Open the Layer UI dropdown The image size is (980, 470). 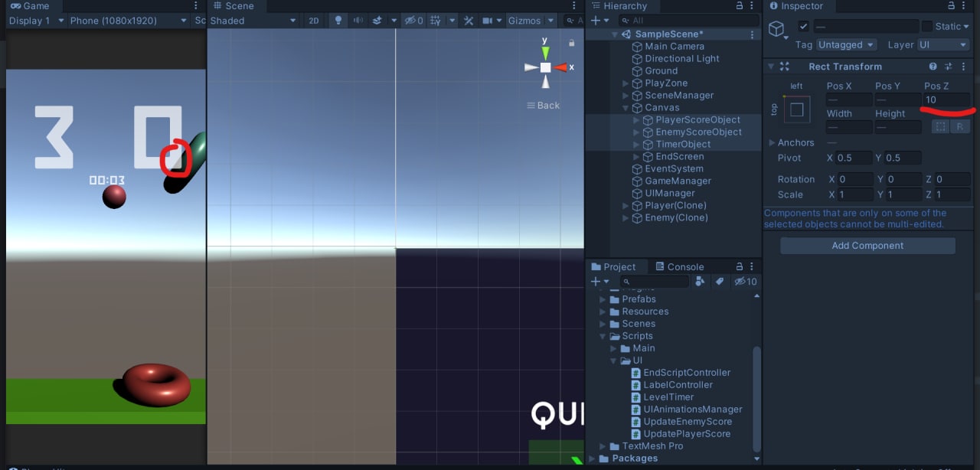pos(943,45)
